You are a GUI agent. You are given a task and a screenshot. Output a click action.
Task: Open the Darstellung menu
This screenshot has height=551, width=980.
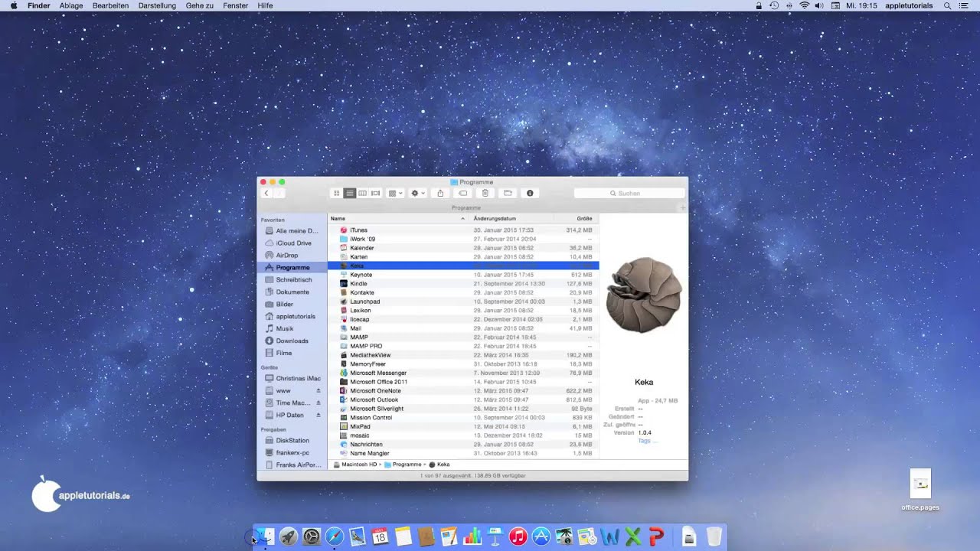coord(157,5)
